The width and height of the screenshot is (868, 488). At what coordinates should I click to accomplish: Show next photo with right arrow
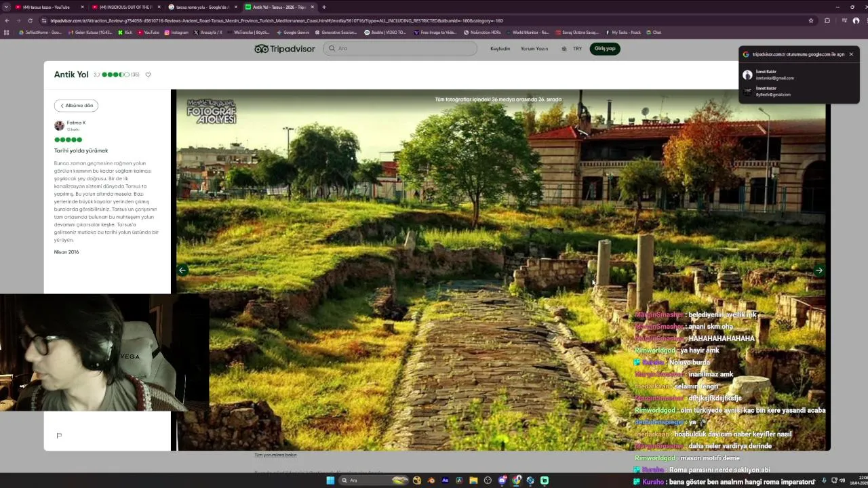(x=819, y=270)
